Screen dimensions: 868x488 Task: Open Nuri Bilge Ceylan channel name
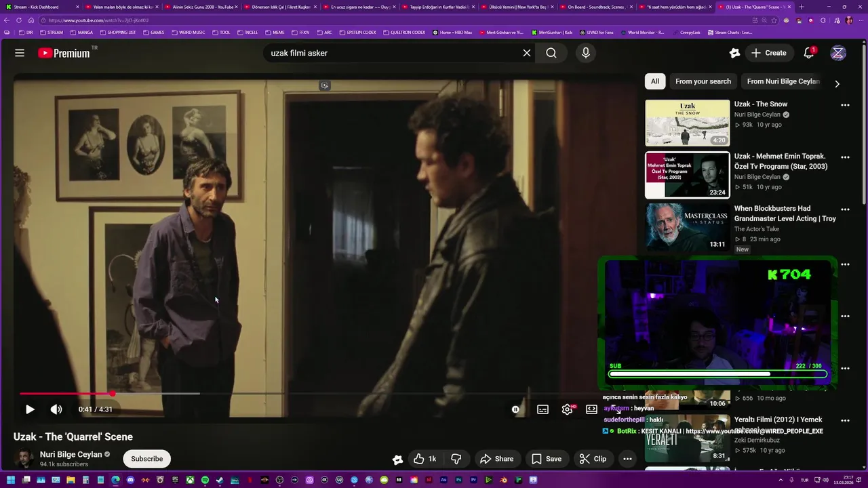[71, 454]
